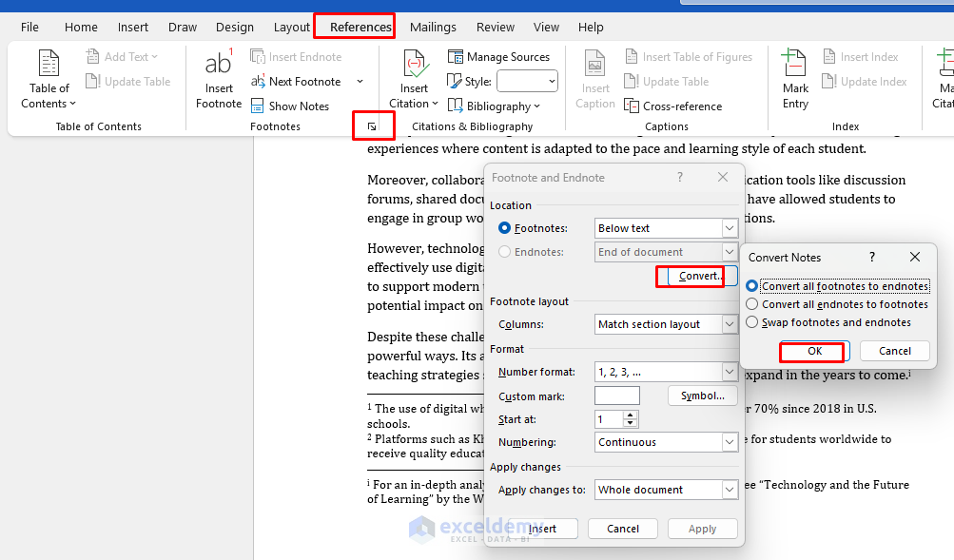The width and height of the screenshot is (954, 560).
Task: Open the Footnotes dialog launcher arrow
Action: tap(372, 126)
